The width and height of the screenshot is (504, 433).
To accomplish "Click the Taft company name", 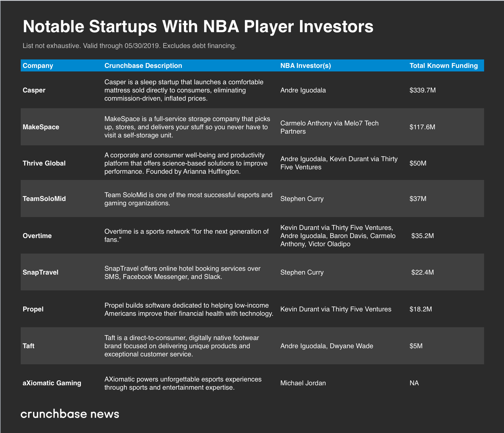I will (29, 346).
